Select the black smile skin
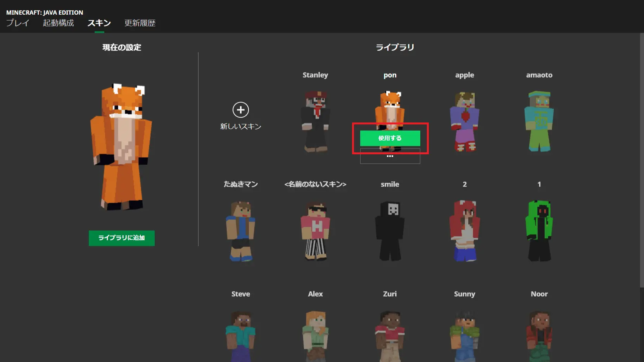 point(390,231)
